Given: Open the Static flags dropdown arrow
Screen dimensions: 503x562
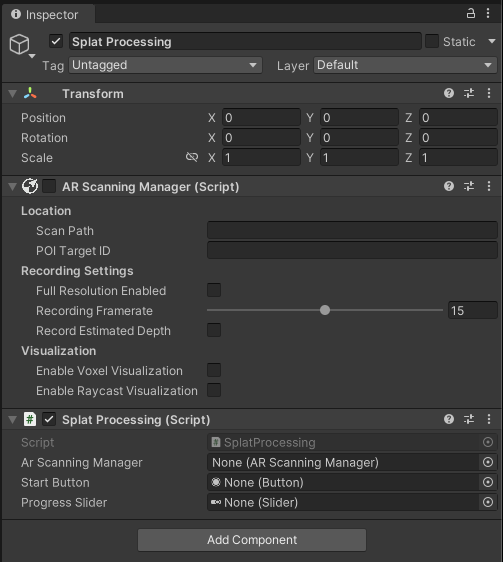Looking at the screenshot, I should 492,42.
